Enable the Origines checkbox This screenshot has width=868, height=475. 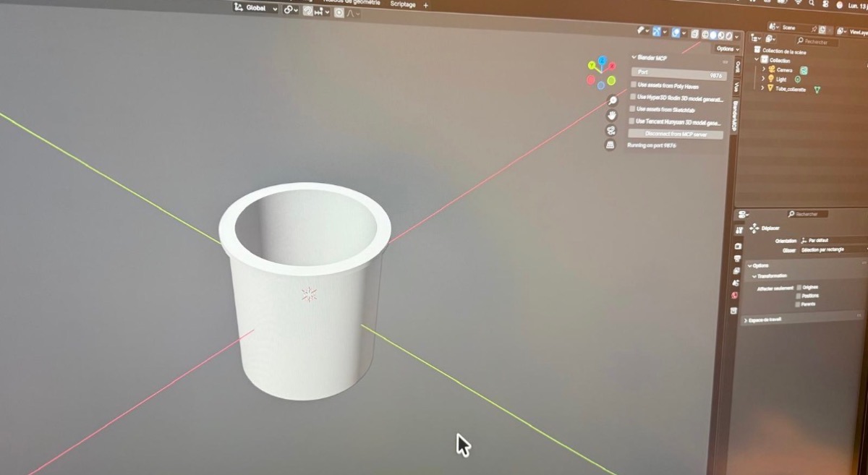click(x=799, y=288)
